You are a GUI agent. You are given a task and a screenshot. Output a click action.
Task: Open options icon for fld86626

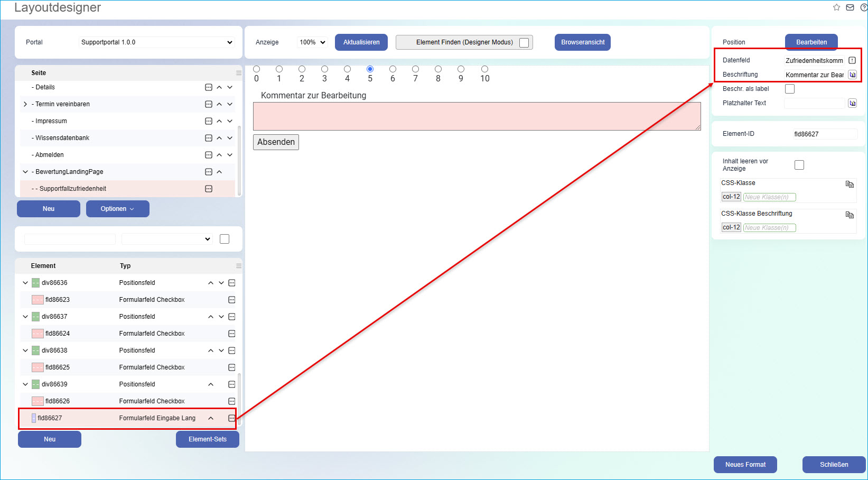pyautogui.click(x=232, y=401)
